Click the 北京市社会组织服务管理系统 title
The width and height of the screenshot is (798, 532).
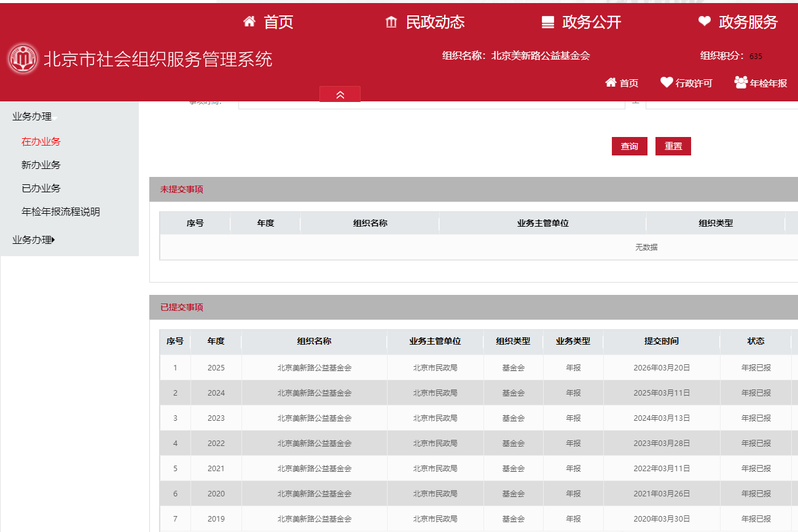click(x=158, y=59)
